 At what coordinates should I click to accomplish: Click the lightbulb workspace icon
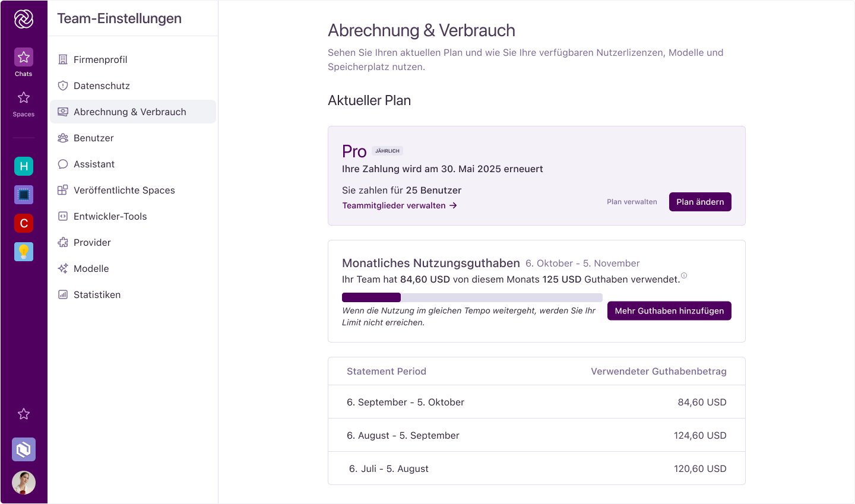coord(23,251)
